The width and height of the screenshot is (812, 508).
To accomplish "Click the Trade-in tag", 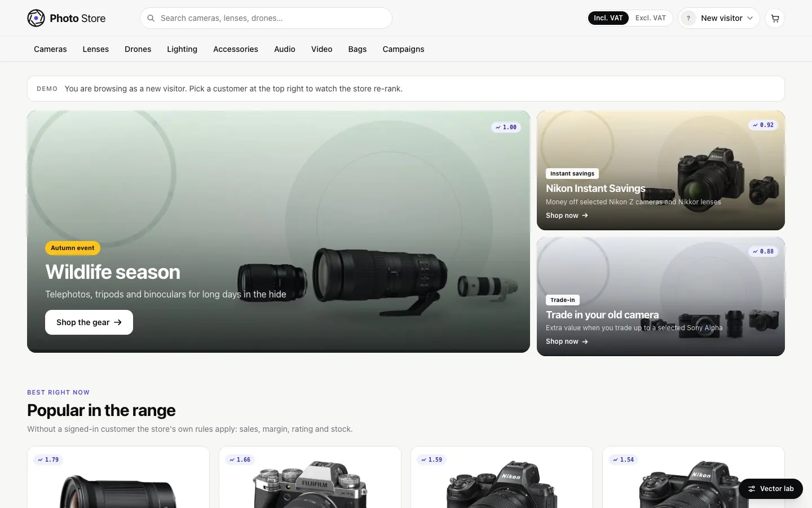I will pos(563,300).
